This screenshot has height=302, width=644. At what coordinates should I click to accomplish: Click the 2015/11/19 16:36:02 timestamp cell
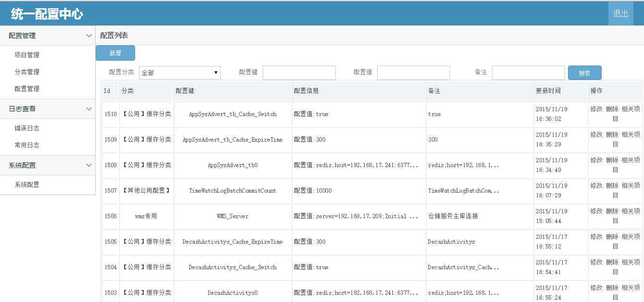(x=561, y=114)
